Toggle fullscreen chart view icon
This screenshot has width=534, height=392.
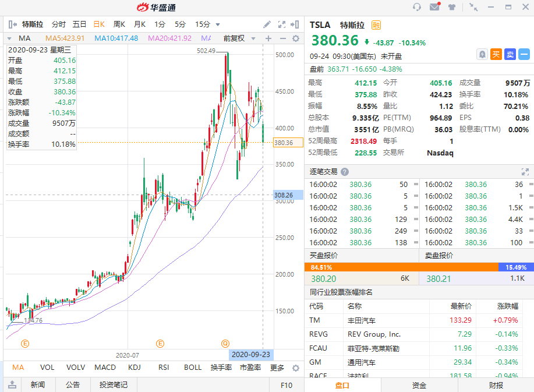[x=282, y=24]
